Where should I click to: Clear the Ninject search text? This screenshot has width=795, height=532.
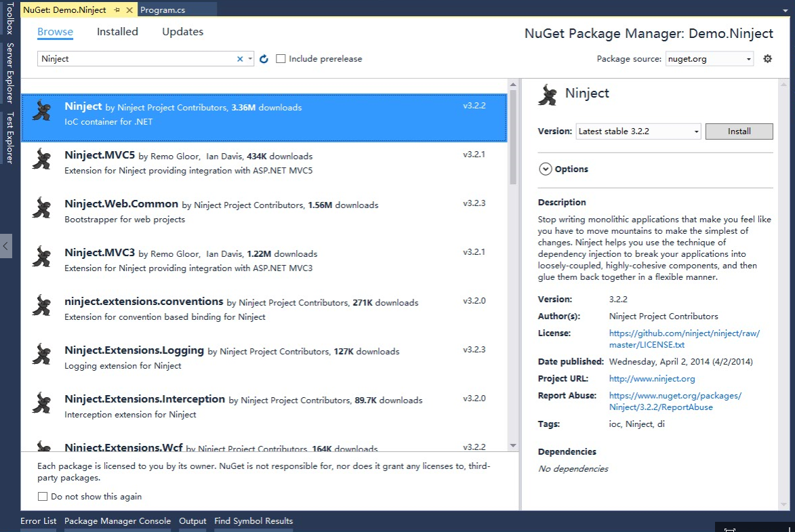pos(240,59)
